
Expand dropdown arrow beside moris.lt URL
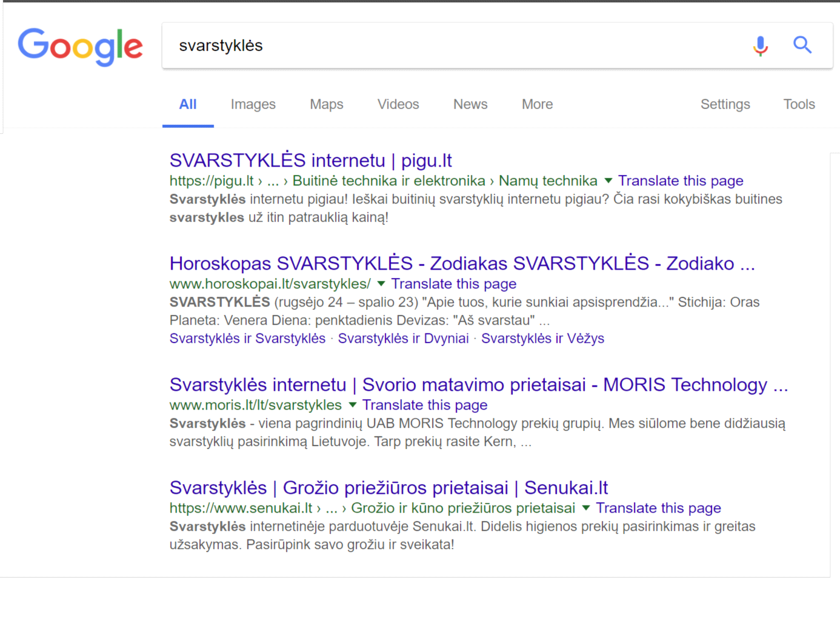tap(353, 405)
